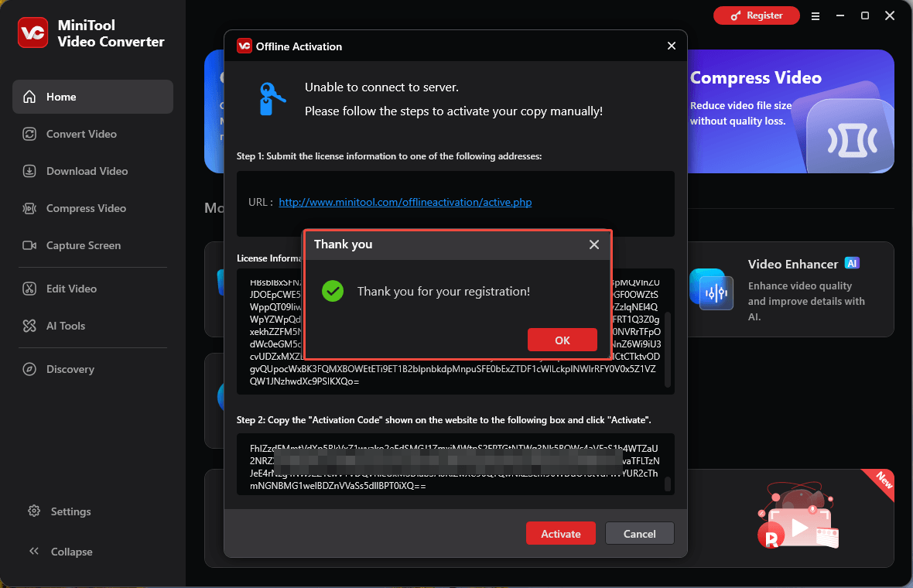Click Cancel in Offline Activation dialog
This screenshot has height=588, width=913.
click(x=639, y=533)
